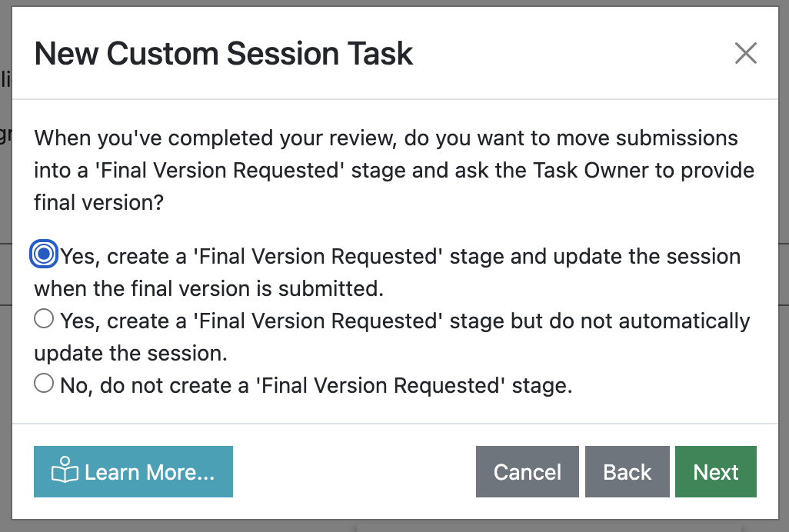Click the 'New Custom Session Task' title
The height and width of the screenshot is (532, 789).
(x=224, y=54)
